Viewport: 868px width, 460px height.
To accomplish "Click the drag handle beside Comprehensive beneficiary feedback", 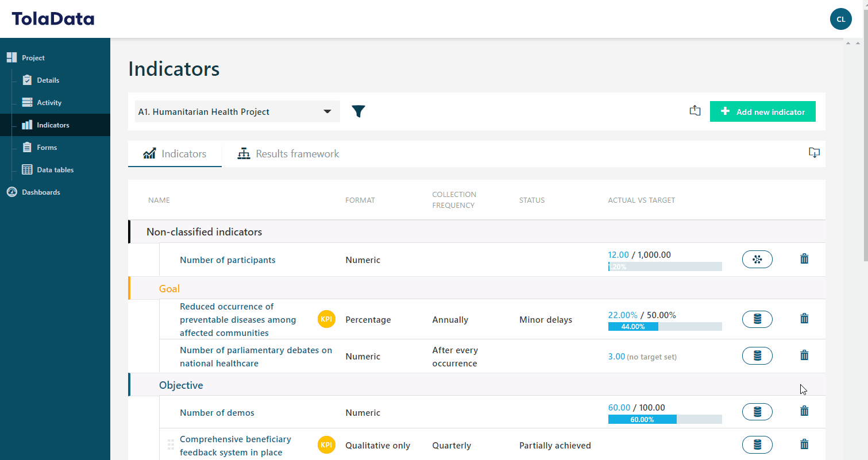I will pyautogui.click(x=171, y=444).
